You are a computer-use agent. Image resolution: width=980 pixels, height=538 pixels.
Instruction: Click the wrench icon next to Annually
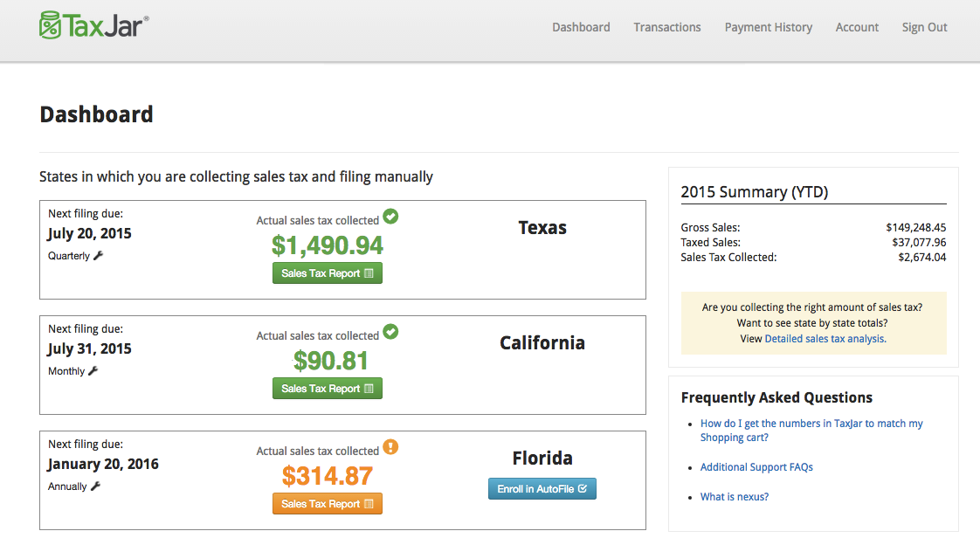(x=96, y=486)
